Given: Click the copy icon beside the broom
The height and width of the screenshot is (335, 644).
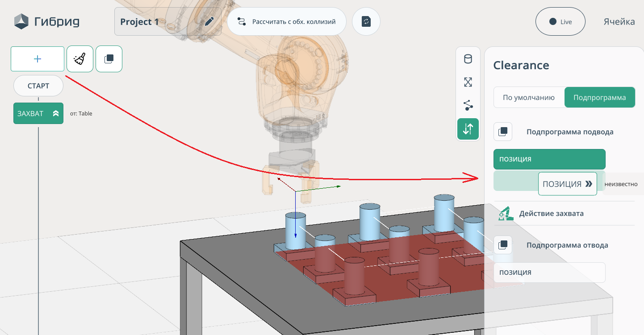Looking at the screenshot, I should 109,59.
